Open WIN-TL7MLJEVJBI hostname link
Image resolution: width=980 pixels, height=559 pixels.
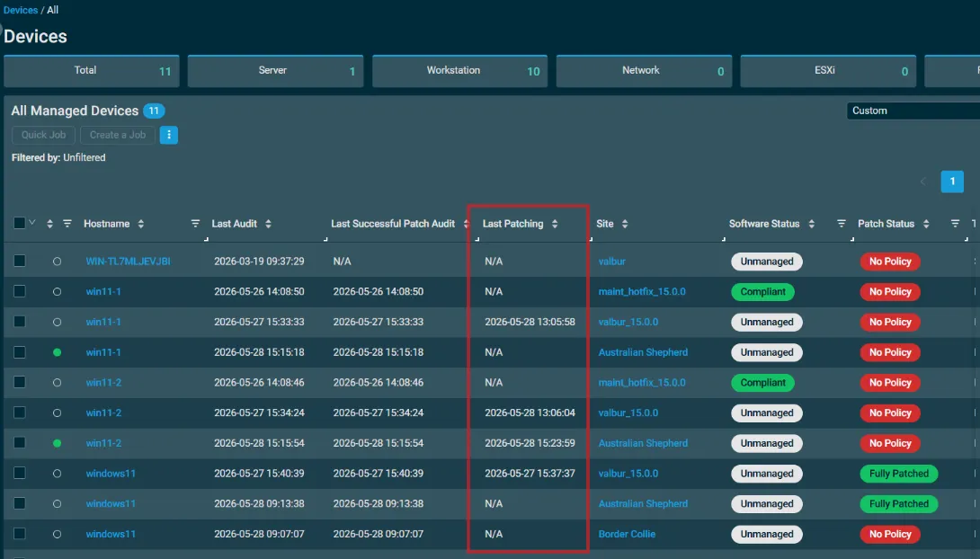(129, 261)
